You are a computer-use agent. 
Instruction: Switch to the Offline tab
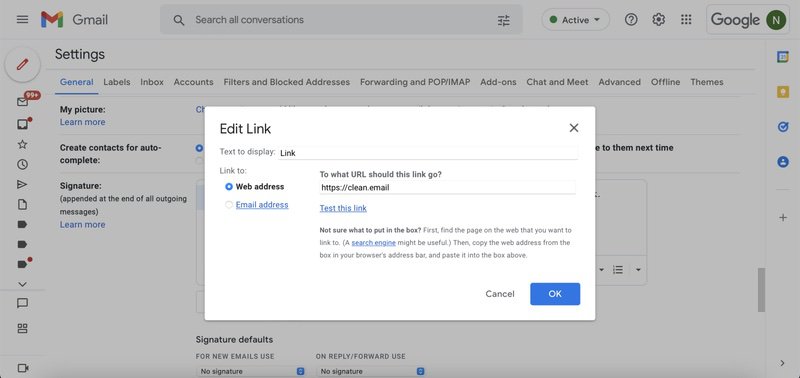tap(665, 82)
